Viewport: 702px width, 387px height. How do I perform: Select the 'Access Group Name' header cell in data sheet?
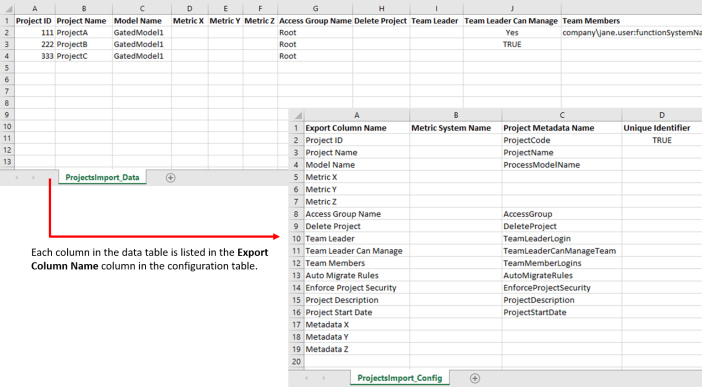pos(315,21)
